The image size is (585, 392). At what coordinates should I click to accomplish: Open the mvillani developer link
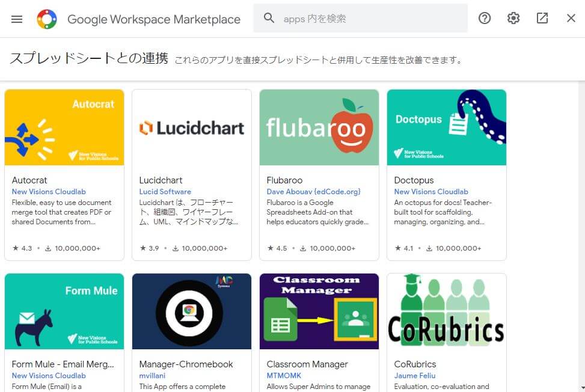(x=152, y=376)
